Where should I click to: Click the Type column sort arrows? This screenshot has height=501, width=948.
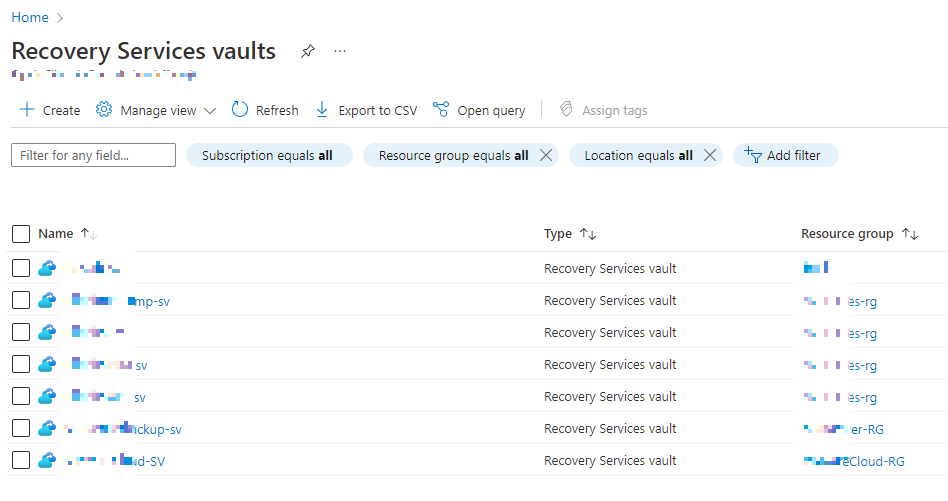pyautogui.click(x=588, y=234)
